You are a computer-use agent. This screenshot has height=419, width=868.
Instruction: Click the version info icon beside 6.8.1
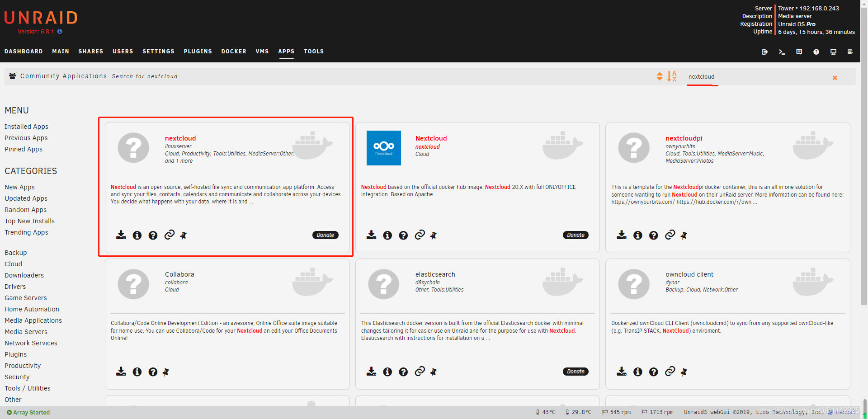(60, 32)
